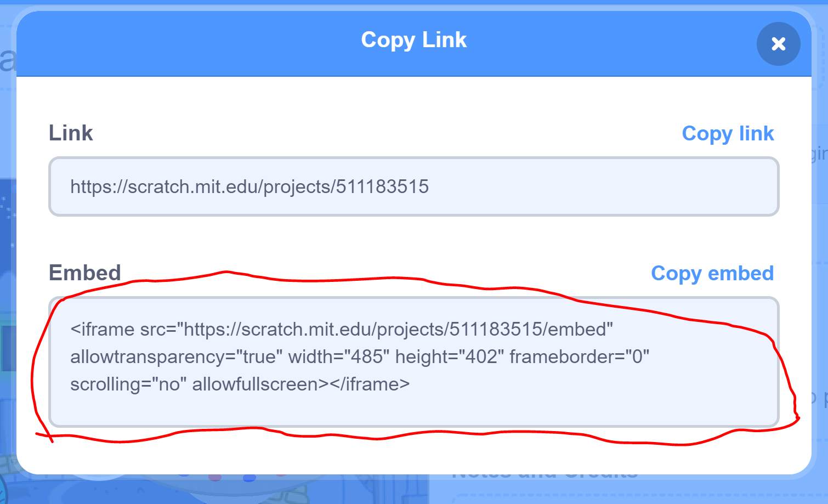Click the Embed section label
Screen dimensions: 828x504
85,273
